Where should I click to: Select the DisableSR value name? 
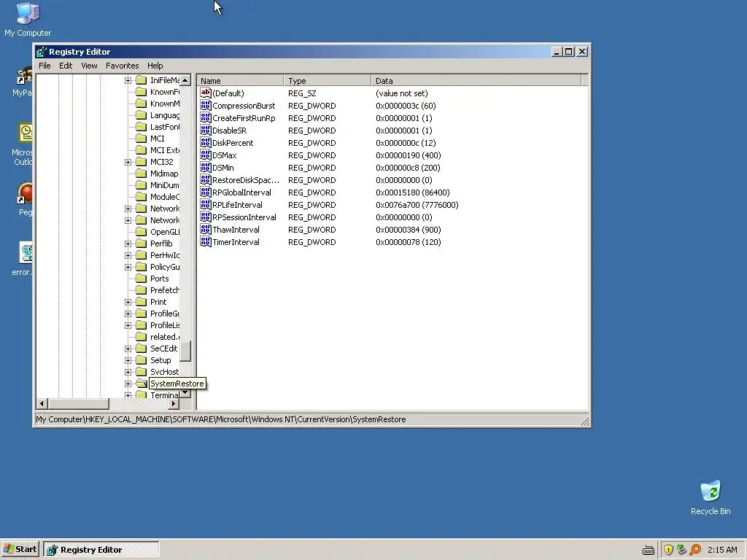coord(229,131)
